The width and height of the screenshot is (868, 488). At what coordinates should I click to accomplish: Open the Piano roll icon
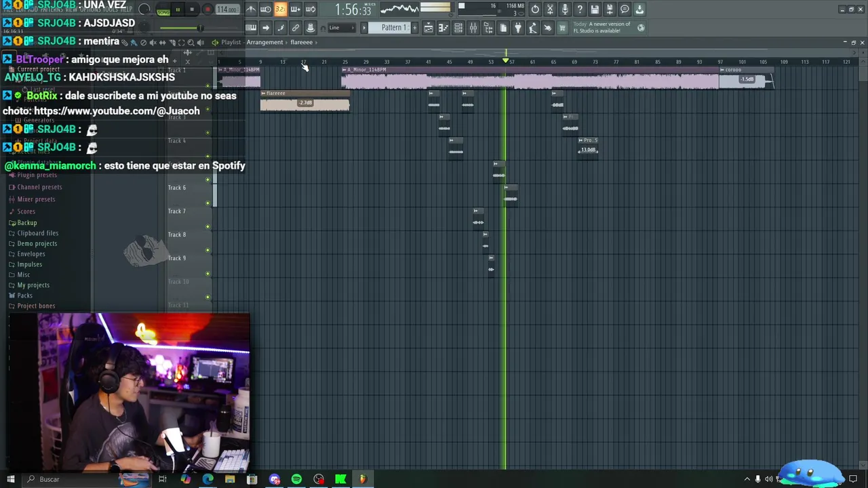point(443,28)
